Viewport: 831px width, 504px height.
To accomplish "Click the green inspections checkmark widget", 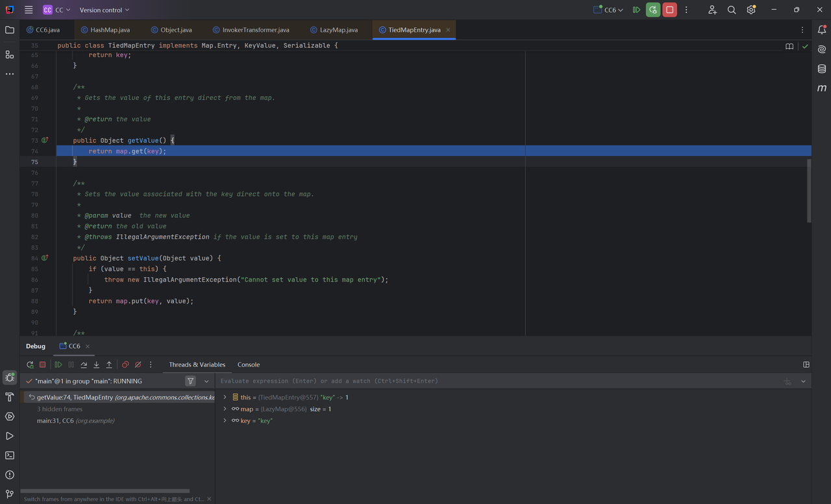I will (x=805, y=47).
